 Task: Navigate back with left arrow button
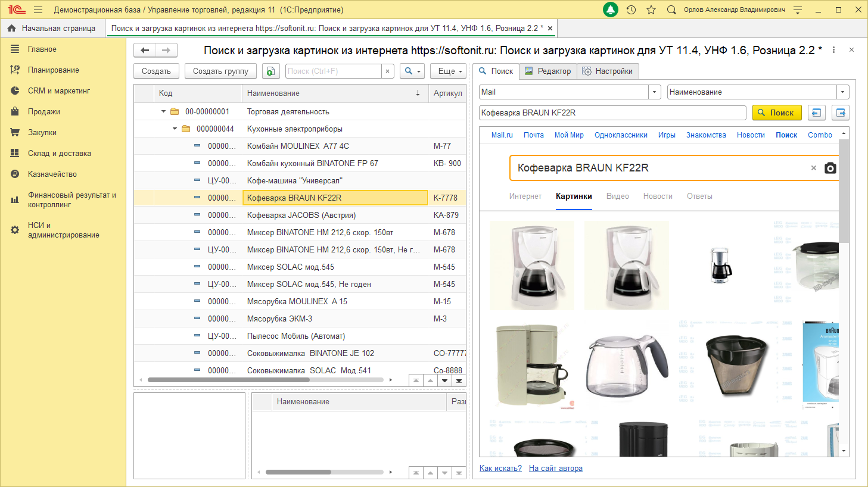tap(145, 50)
